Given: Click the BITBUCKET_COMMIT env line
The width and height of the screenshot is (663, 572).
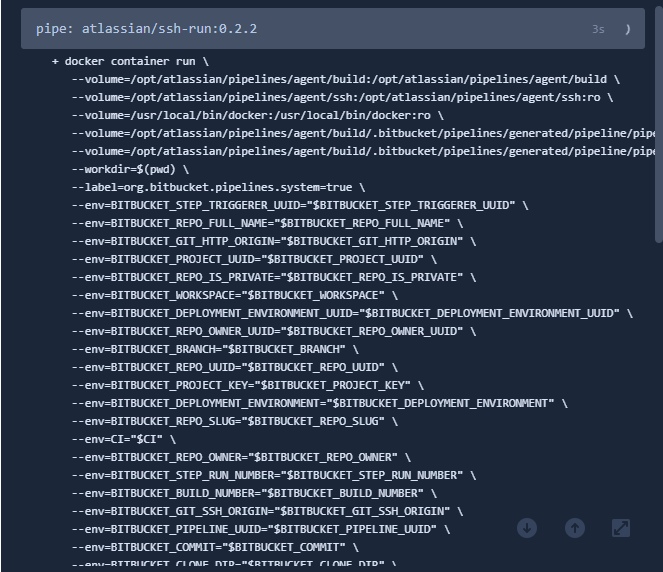Looking at the screenshot, I should [x=215, y=547].
